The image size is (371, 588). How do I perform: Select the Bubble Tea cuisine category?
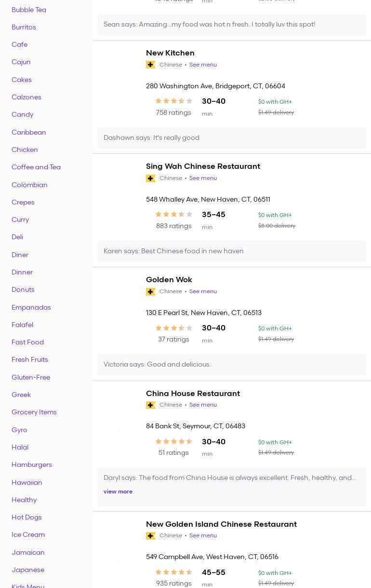(29, 10)
